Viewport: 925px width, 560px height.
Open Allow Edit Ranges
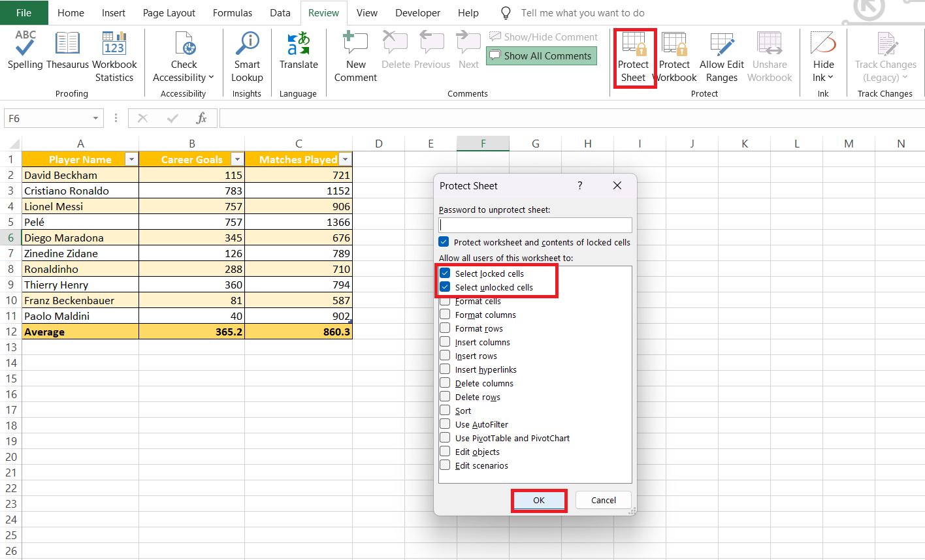click(x=722, y=57)
